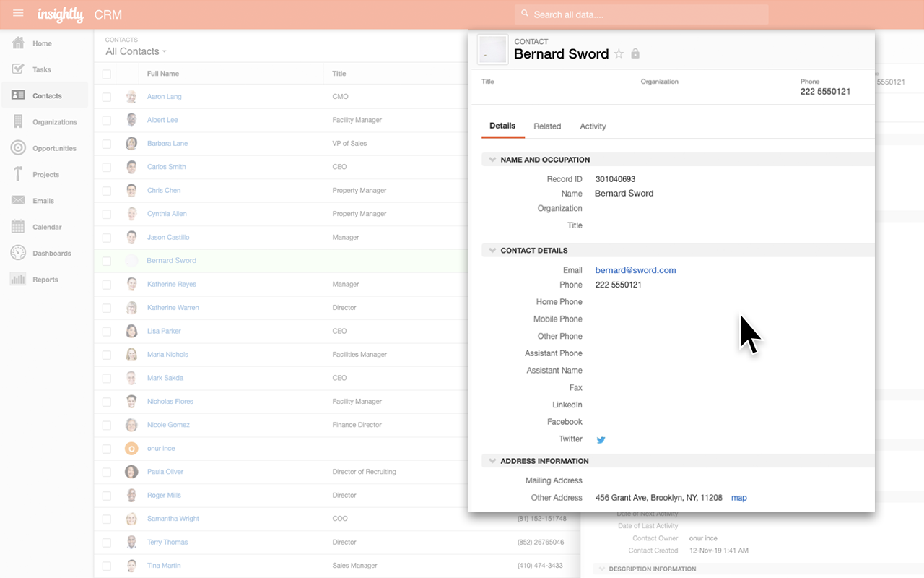Check the checkbox next to Aaron Lang
This screenshot has height=578, width=924.
pos(106,96)
